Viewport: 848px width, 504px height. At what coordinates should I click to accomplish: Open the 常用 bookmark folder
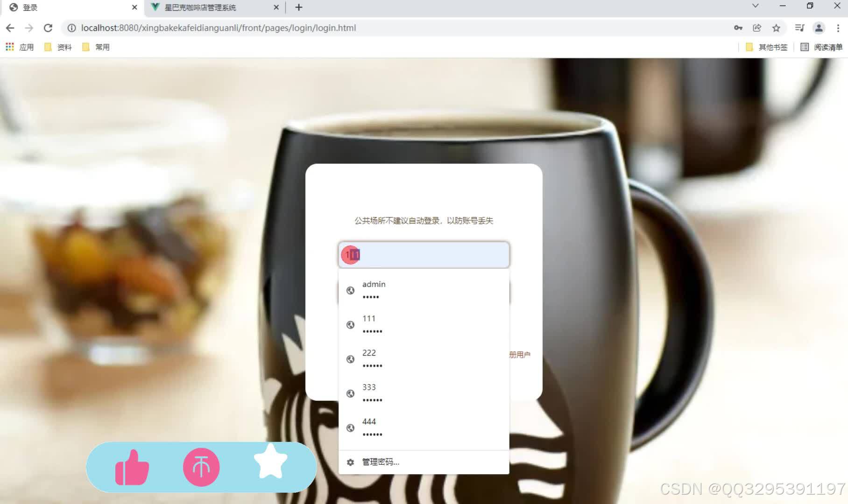tap(96, 47)
